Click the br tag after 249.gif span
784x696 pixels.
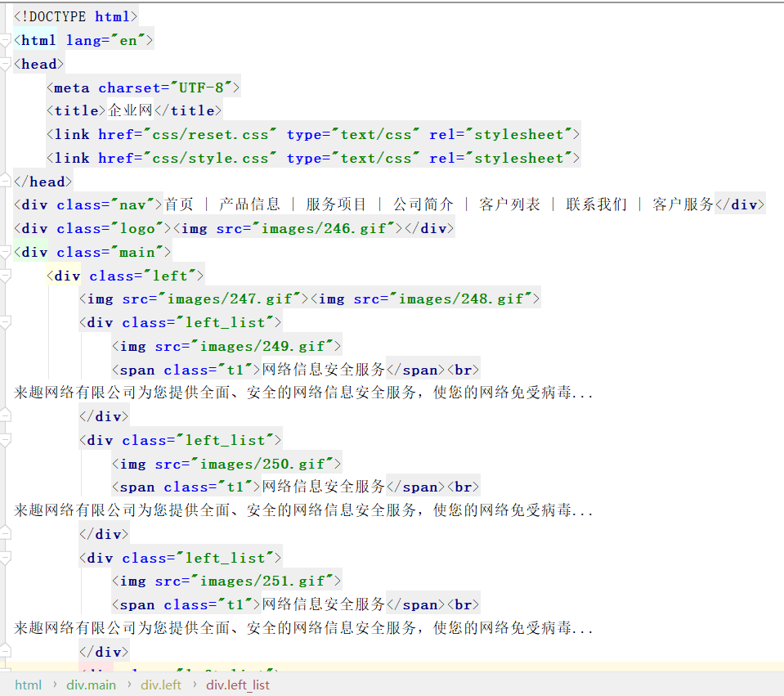463,370
